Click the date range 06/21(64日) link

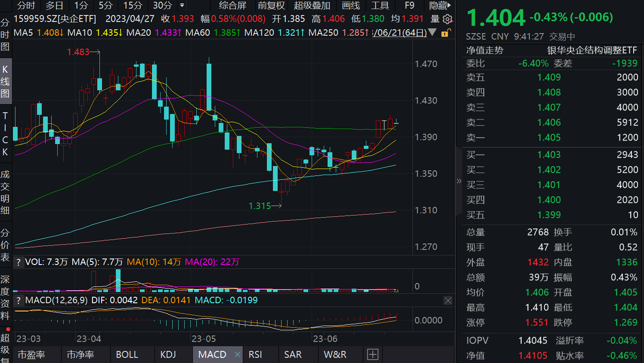[x=400, y=33]
